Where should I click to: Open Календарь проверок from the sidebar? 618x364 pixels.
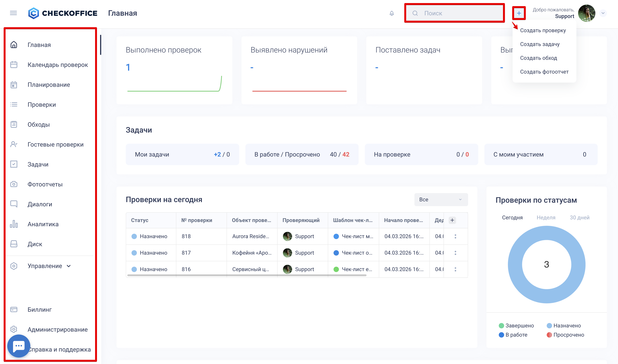click(58, 65)
